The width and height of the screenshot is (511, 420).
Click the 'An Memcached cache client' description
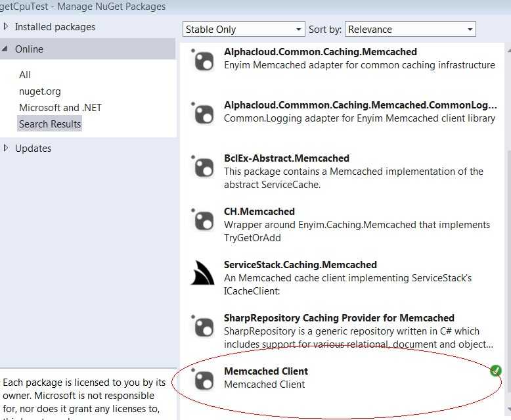347,284
